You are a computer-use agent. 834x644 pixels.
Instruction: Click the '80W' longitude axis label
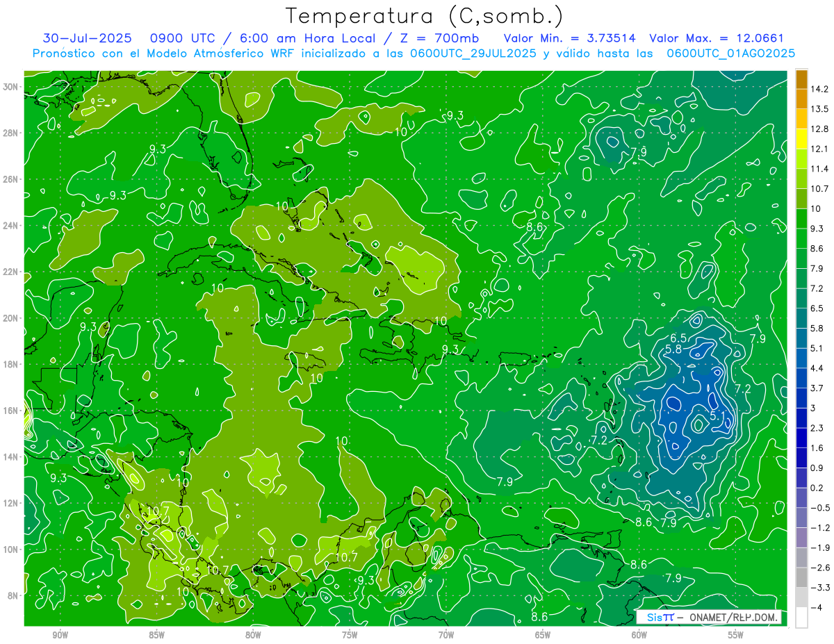[x=253, y=635]
